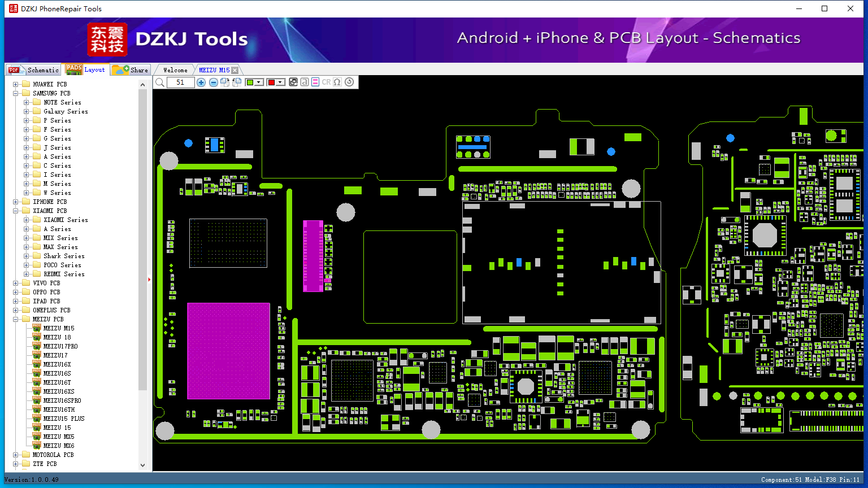Click the blue zoom in plus button
Viewport: 868px width, 488px height.
201,82
